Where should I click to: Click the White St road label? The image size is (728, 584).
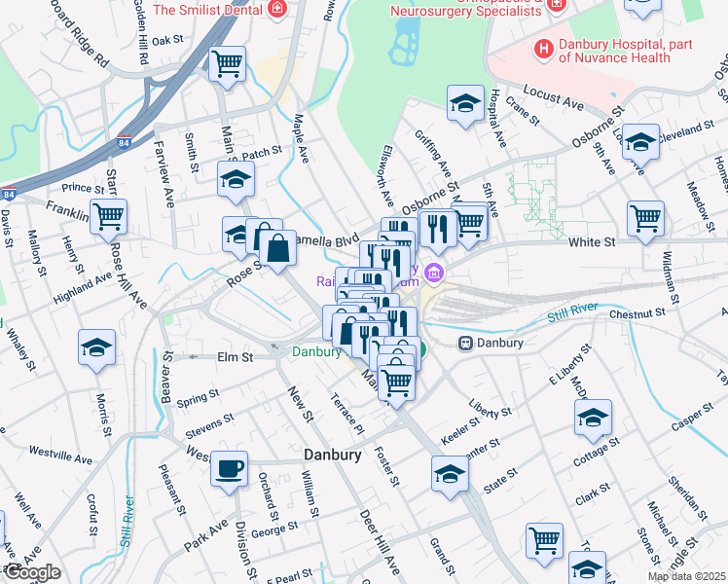pyautogui.click(x=592, y=242)
